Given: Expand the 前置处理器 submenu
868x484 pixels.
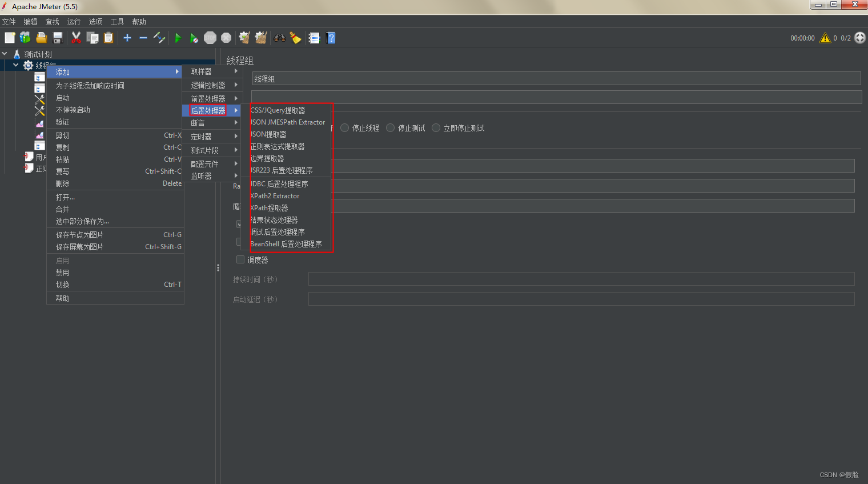Looking at the screenshot, I should (212, 98).
